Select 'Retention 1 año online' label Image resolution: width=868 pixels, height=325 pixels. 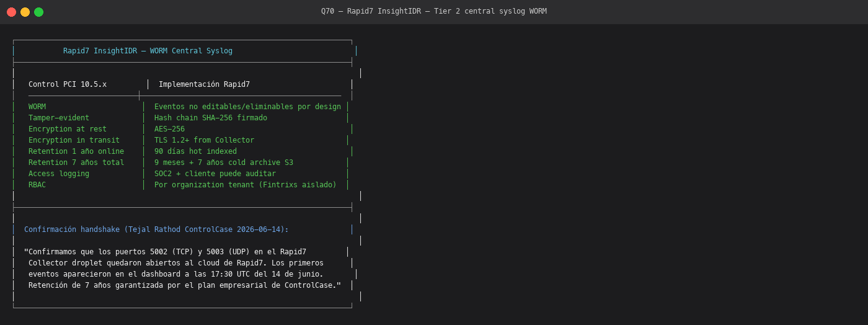point(76,151)
